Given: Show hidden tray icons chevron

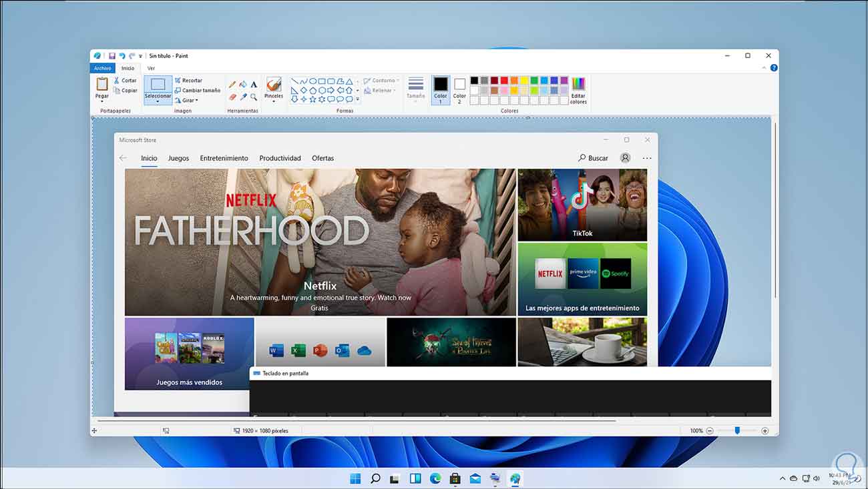Looking at the screenshot, I should 783,478.
